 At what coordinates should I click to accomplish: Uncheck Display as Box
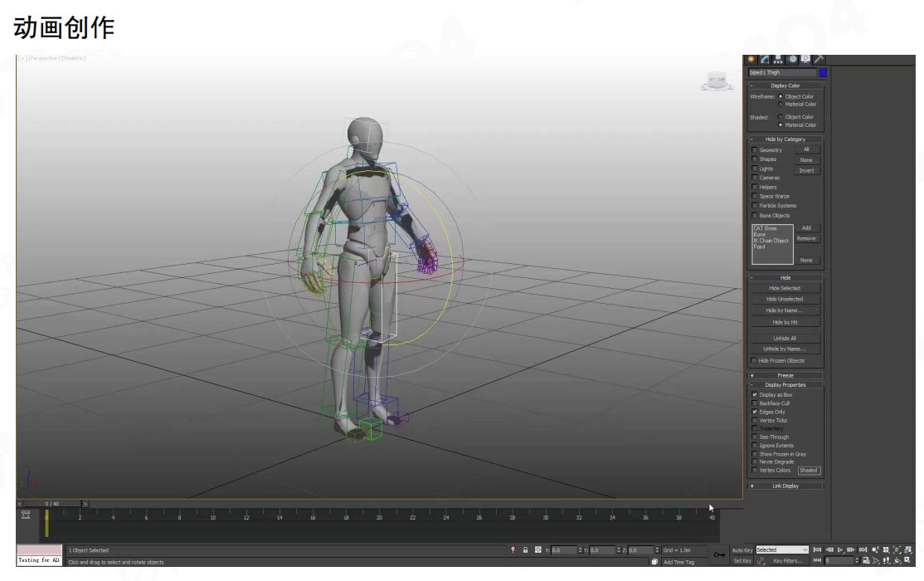(x=755, y=395)
